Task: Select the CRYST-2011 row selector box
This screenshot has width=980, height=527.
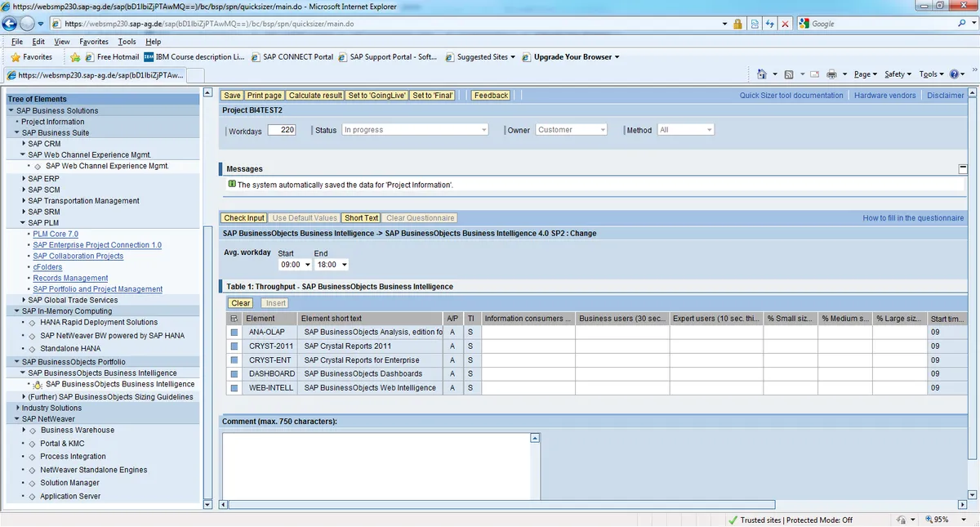Action: 234,346
